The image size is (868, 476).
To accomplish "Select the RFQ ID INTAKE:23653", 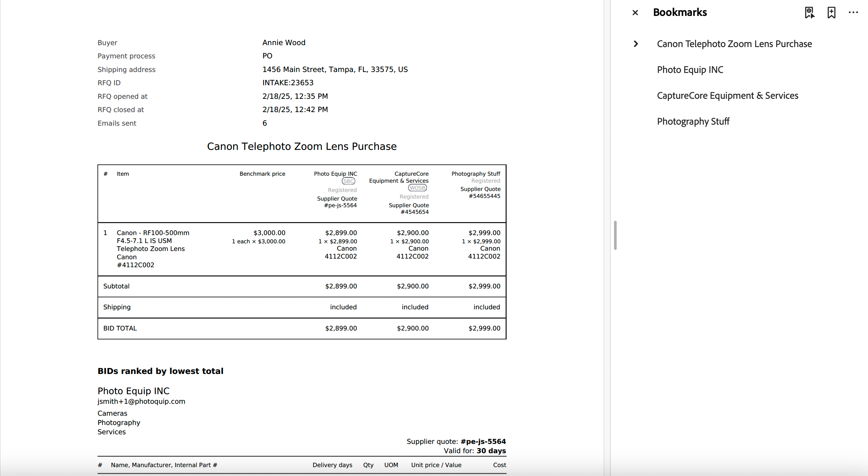I will [288, 83].
